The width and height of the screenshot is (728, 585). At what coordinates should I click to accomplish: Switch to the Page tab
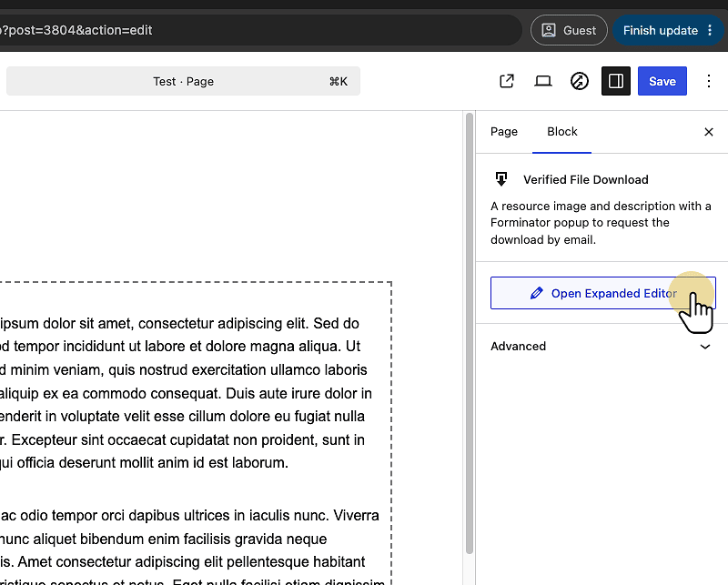pos(504,132)
